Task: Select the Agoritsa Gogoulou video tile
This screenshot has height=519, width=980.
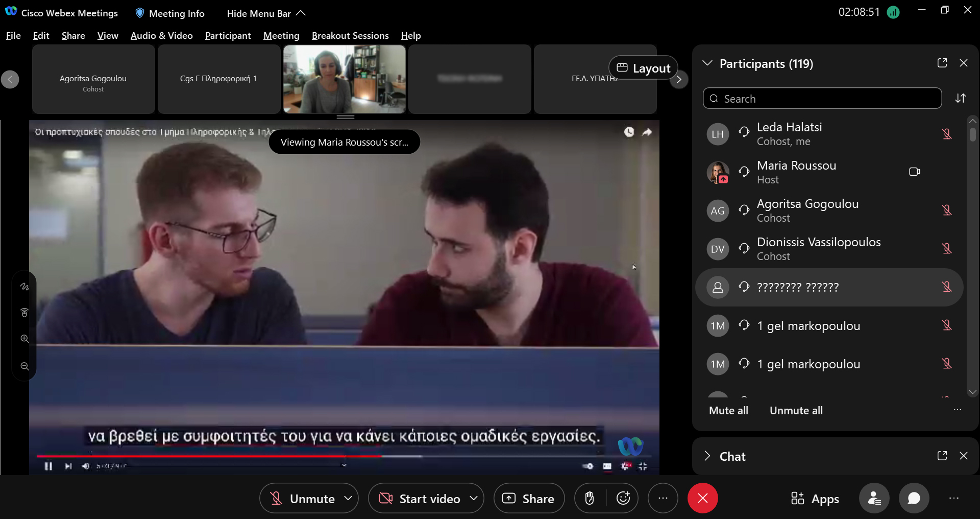Action: click(93, 79)
